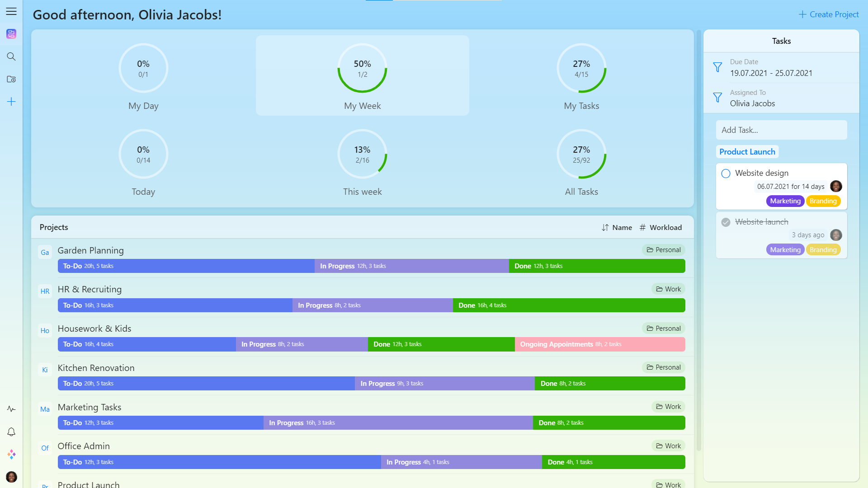
Task: Uncheck the completed Website launch task
Action: click(x=726, y=222)
